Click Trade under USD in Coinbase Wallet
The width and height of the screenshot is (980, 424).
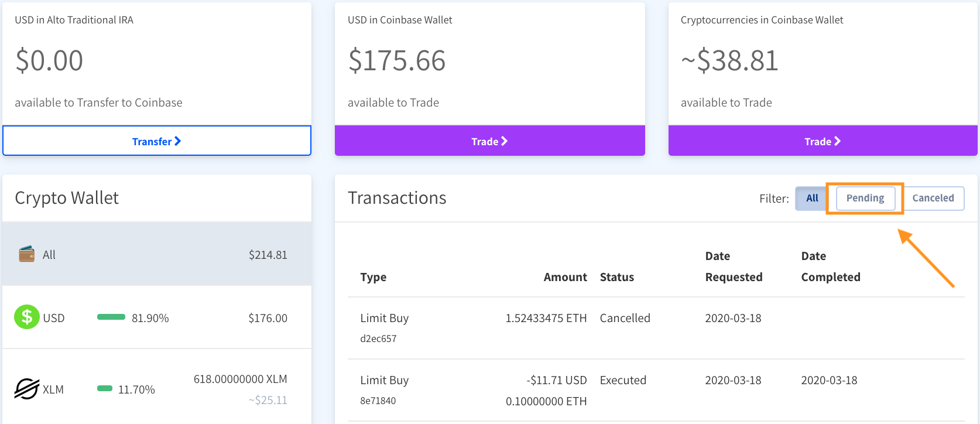(x=490, y=141)
